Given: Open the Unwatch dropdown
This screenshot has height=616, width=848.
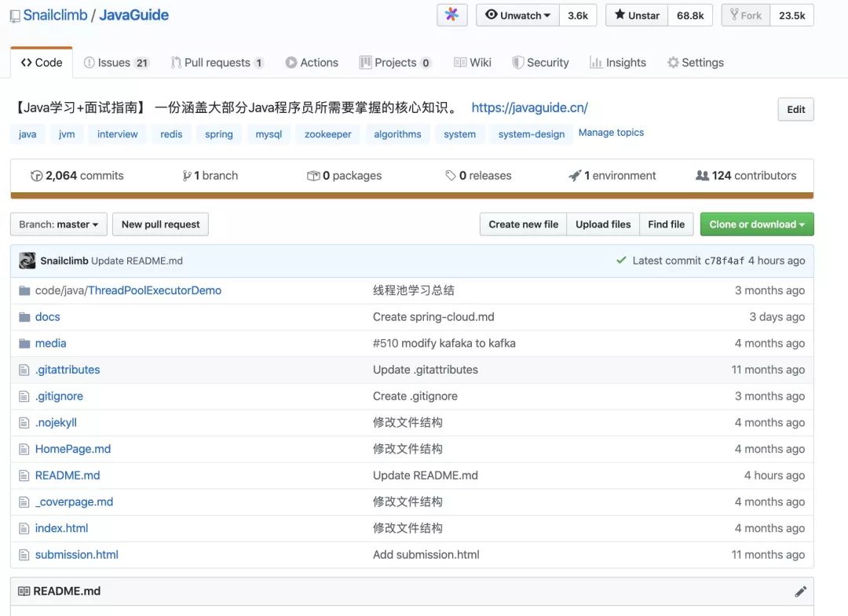Looking at the screenshot, I should (x=517, y=15).
